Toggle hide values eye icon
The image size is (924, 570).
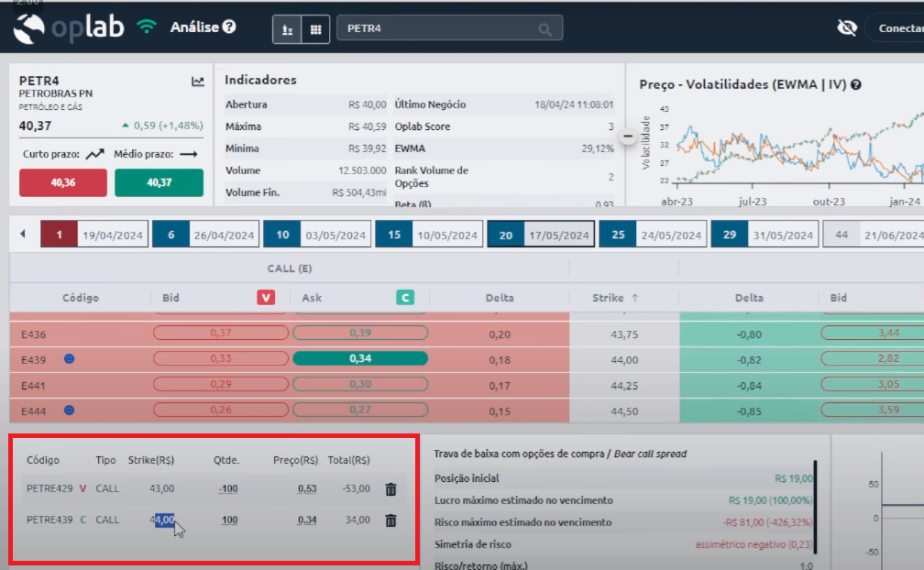847,28
